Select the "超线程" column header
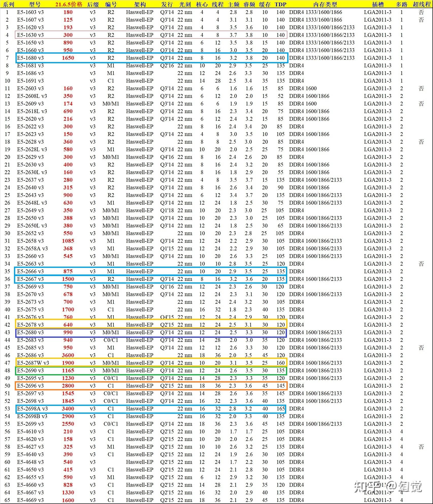 click(422, 4)
